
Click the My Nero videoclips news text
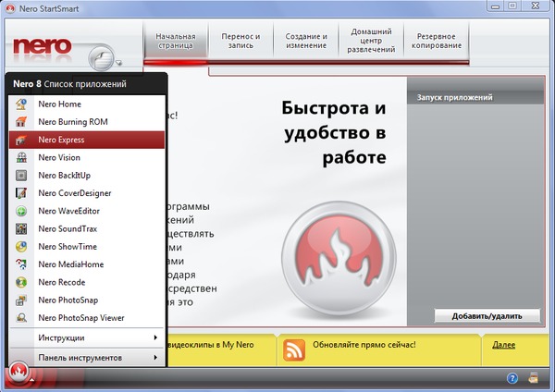(x=211, y=345)
